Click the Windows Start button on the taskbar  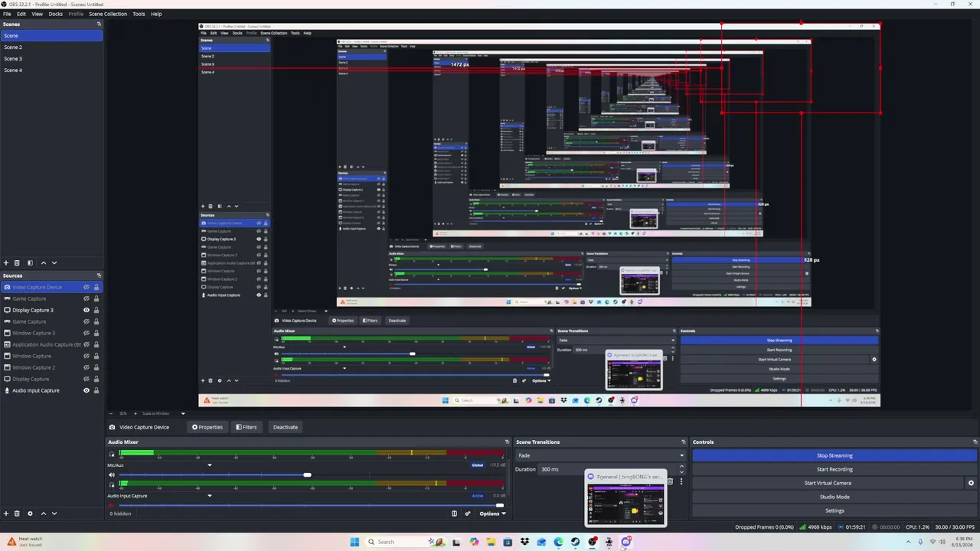tap(354, 542)
